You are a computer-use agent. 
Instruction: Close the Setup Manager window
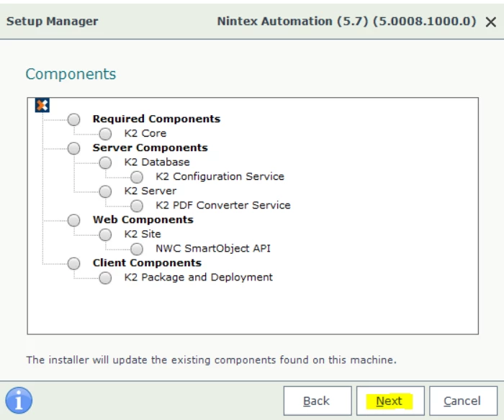(x=491, y=22)
